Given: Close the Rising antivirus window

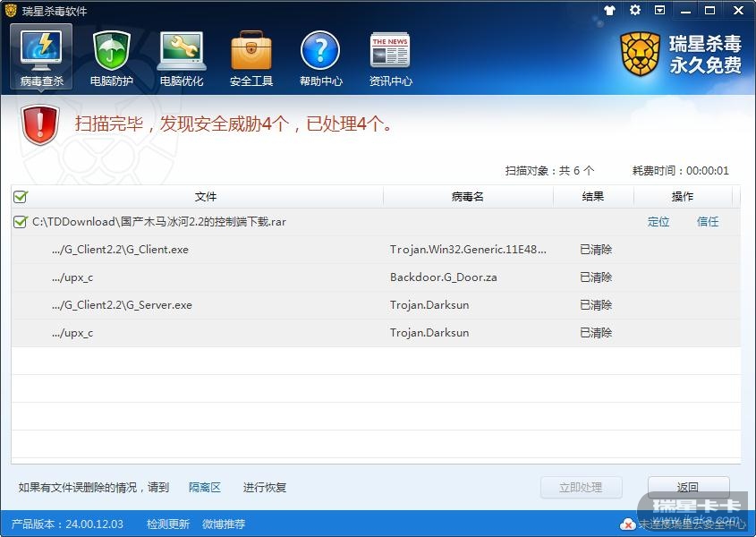Looking at the screenshot, I should [738, 10].
